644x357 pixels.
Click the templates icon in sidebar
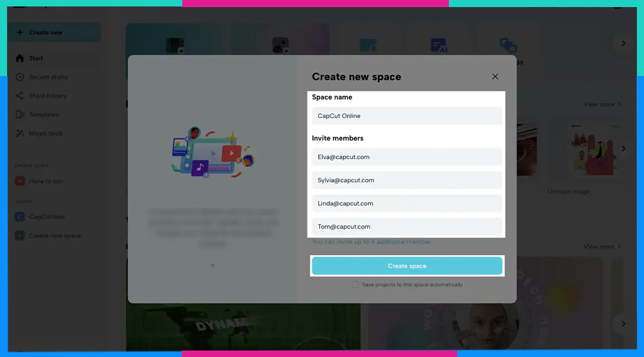[19, 114]
